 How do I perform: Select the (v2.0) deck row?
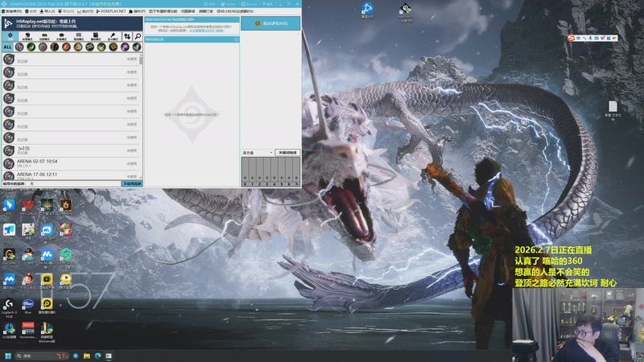[x=72, y=150]
